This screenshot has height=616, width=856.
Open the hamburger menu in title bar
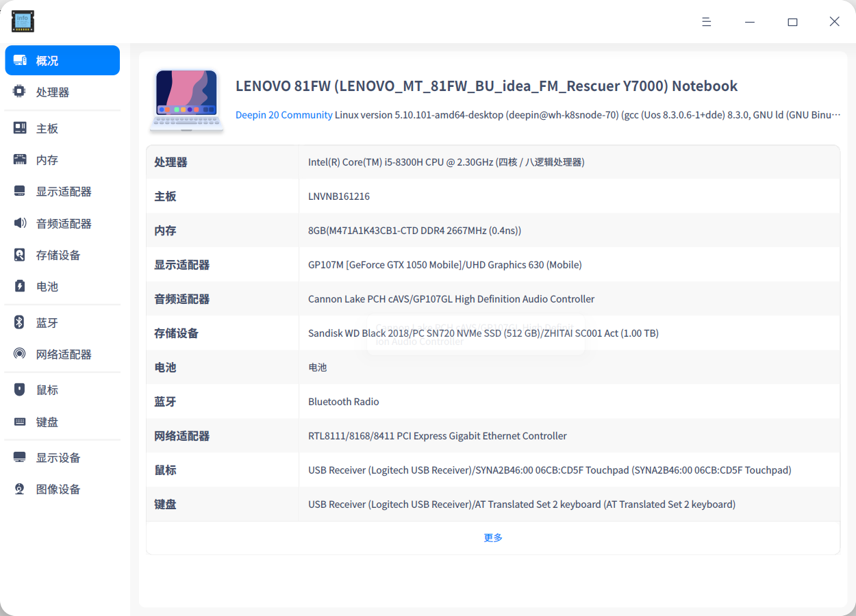click(706, 21)
